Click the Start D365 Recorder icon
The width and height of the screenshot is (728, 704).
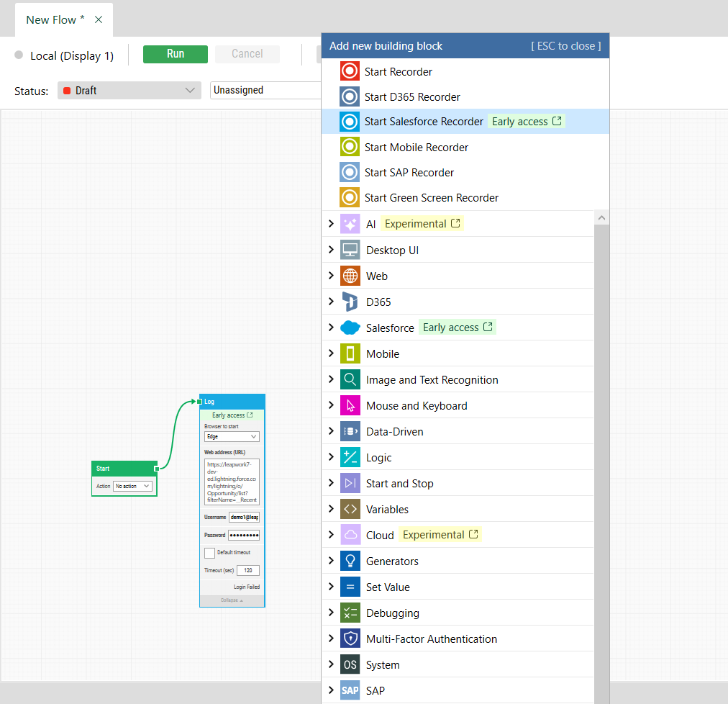[x=349, y=96]
